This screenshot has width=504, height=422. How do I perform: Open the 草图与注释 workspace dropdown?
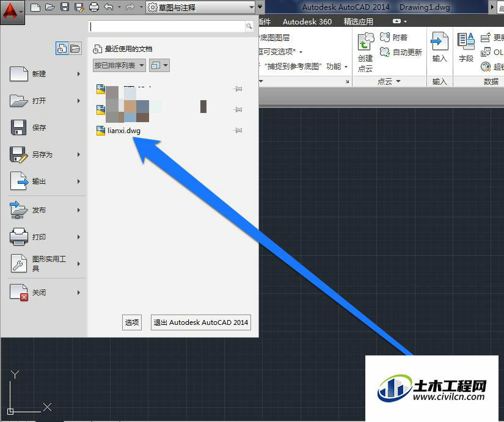(200, 7)
